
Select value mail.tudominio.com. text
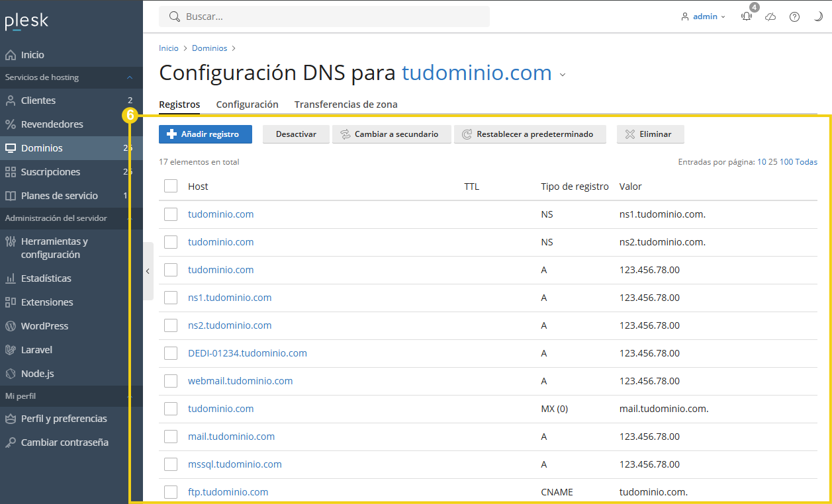pos(664,409)
